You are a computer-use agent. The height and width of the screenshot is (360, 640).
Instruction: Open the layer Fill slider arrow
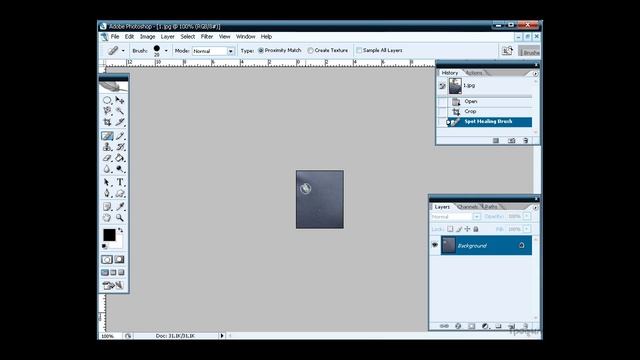[527, 229]
